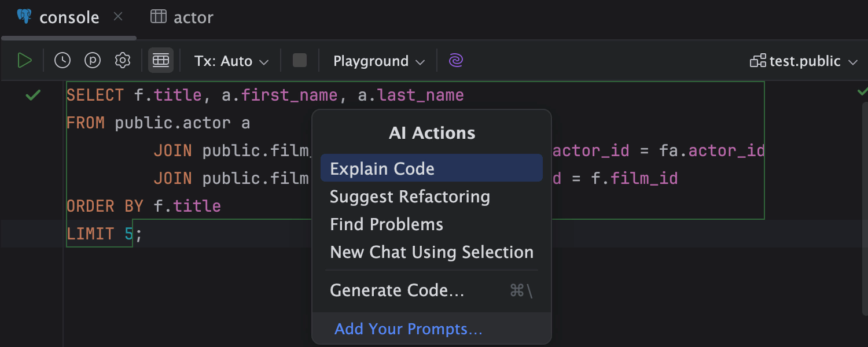Expand the test.public schema selector
The width and height of the screenshot is (868, 347).
803,61
